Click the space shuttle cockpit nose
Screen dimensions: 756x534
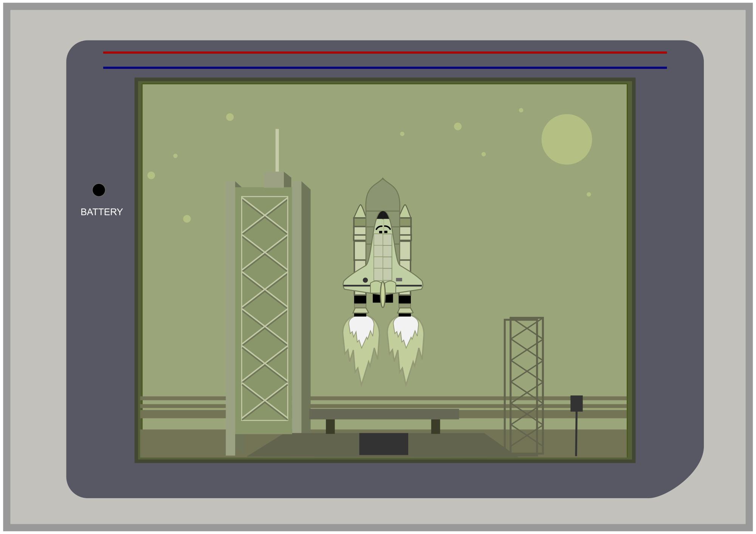click(x=383, y=216)
